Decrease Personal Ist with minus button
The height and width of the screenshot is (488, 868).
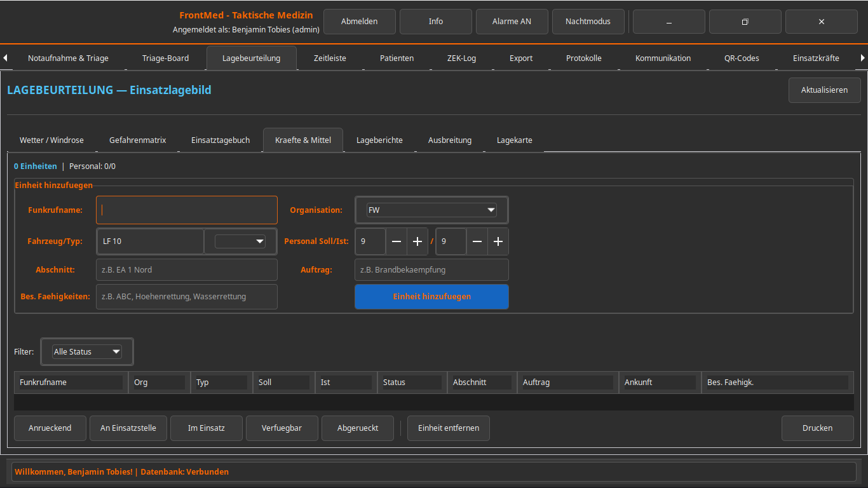coord(477,241)
